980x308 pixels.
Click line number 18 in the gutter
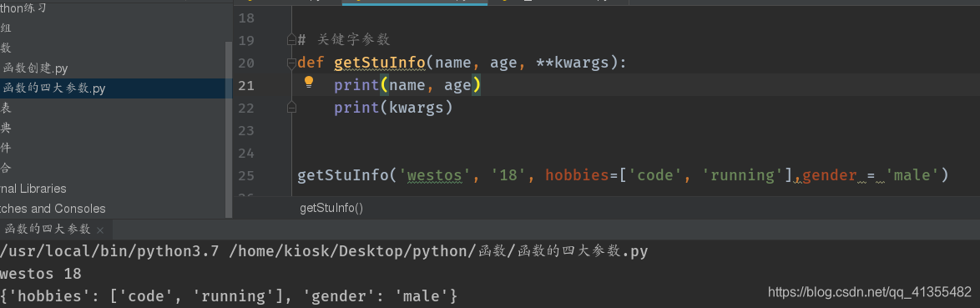pyautogui.click(x=246, y=18)
